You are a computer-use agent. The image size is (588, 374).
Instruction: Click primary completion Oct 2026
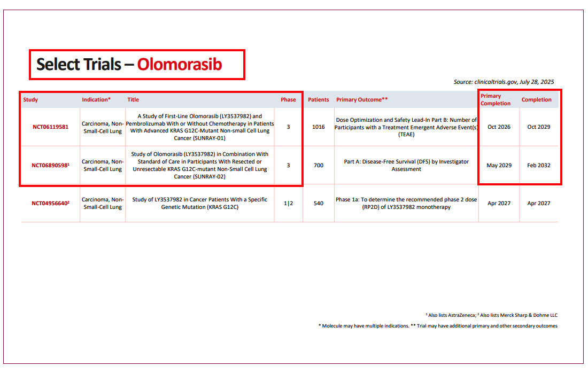(499, 127)
